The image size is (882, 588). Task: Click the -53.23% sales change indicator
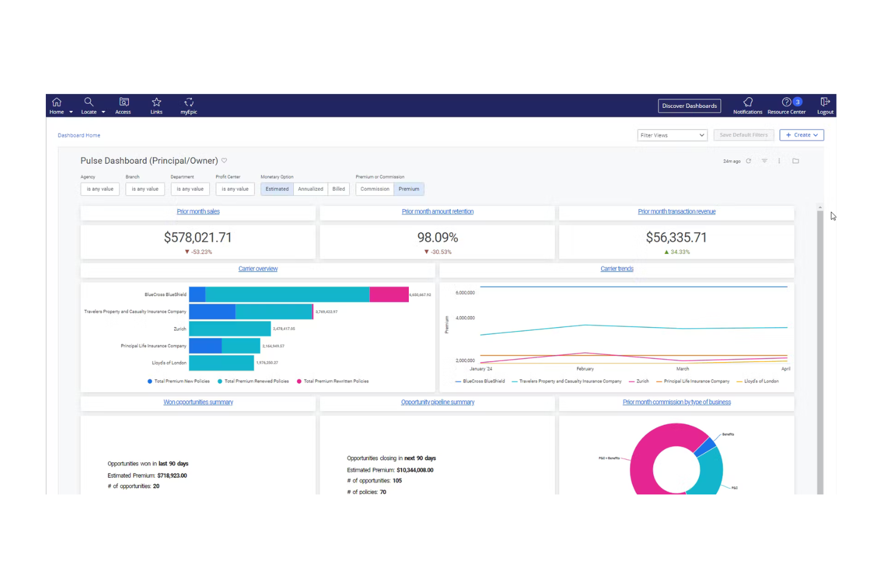(198, 252)
